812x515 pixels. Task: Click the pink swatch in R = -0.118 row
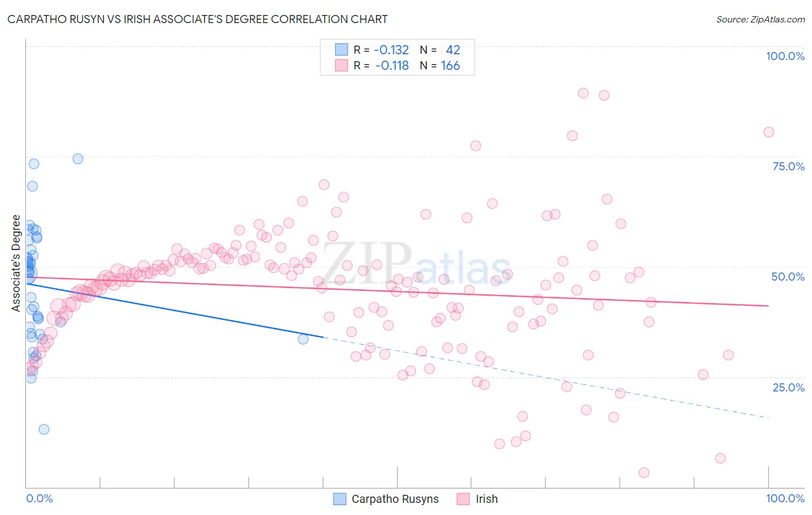(341, 66)
